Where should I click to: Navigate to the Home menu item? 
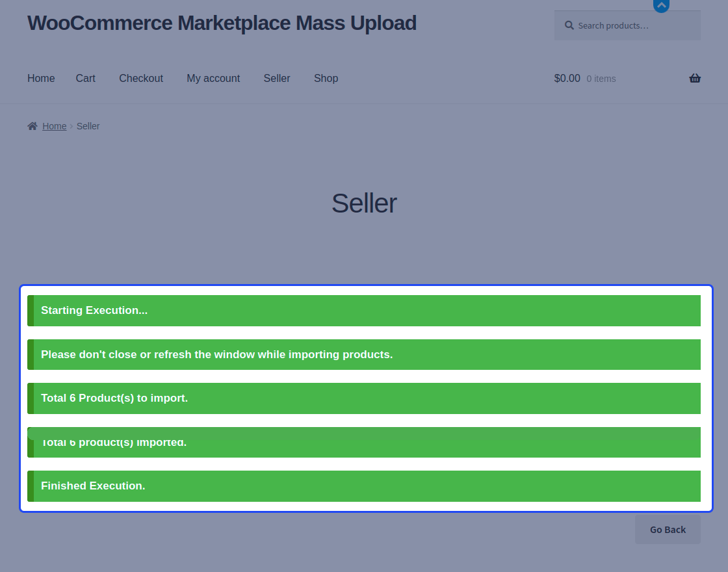click(x=41, y=78)
